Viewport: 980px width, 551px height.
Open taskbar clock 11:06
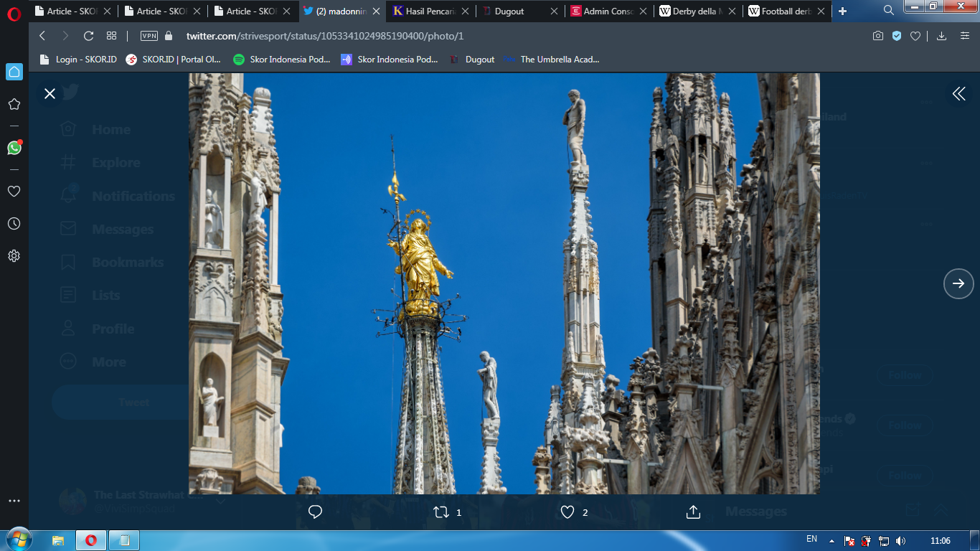[x=940, y=541]
